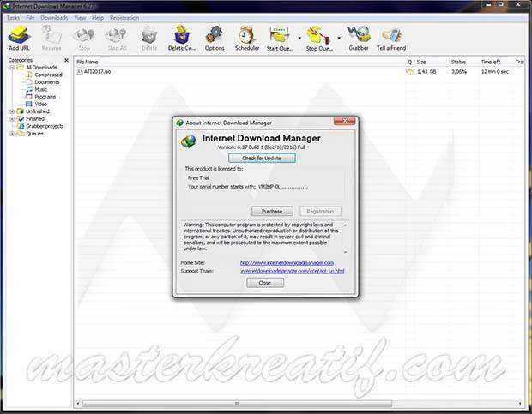Select the Queues folder
Screen dimensions: 532x414
click(34, 134)
